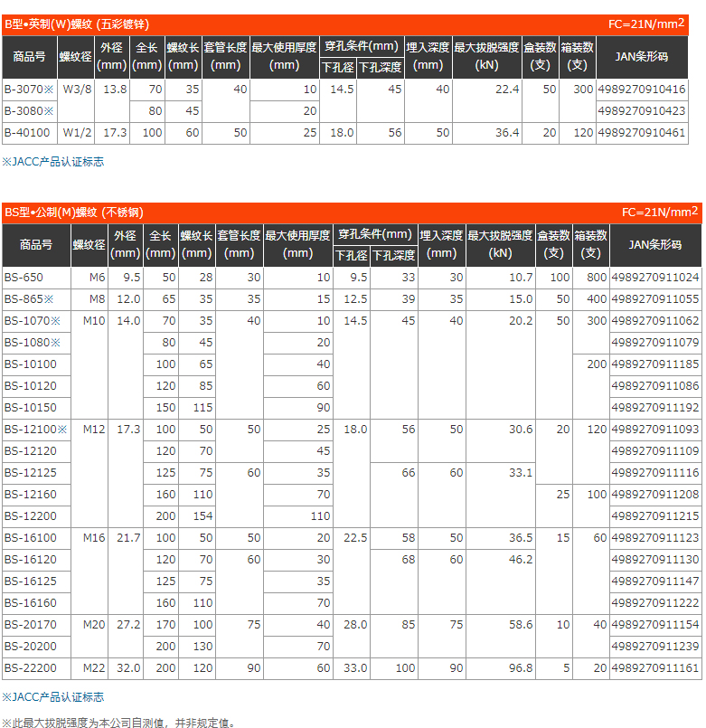The width and height of the screenshot is (706, 728).
Task: Select JAN barcode 4989270911161
Action: [x=655, y=668]
